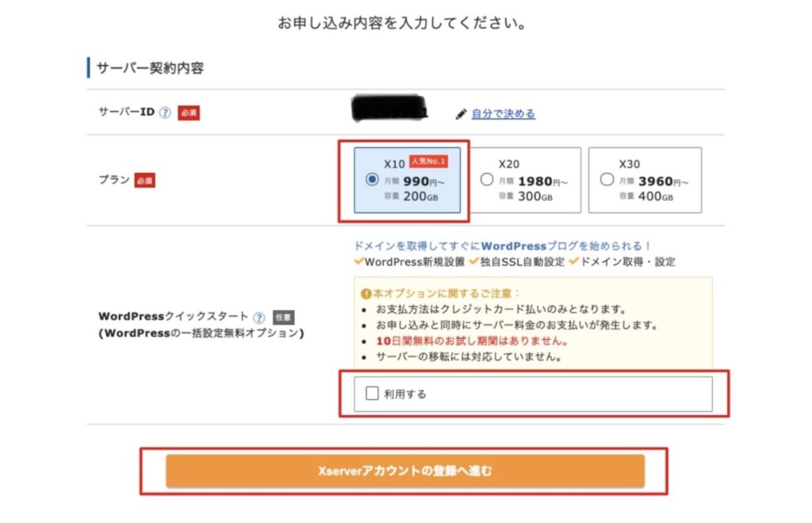
Task: Choose the X20 1980円 plan card
Action: click(525, 180)
